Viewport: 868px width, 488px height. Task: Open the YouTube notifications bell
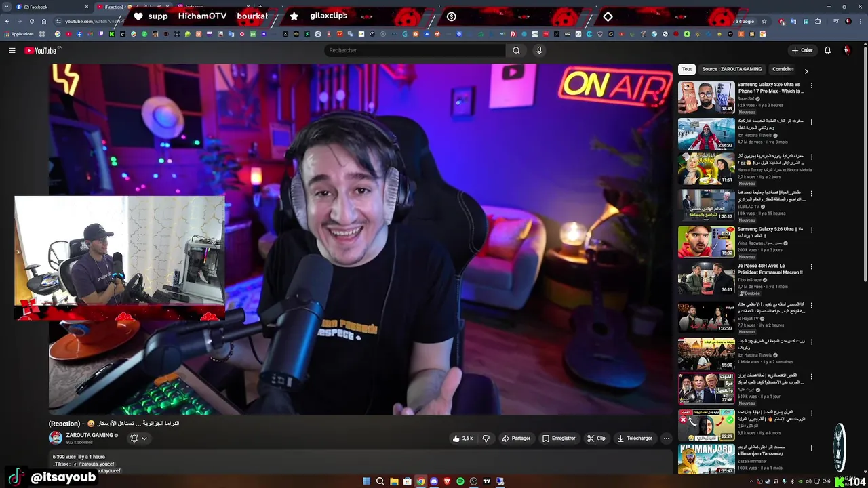point(827,50)
